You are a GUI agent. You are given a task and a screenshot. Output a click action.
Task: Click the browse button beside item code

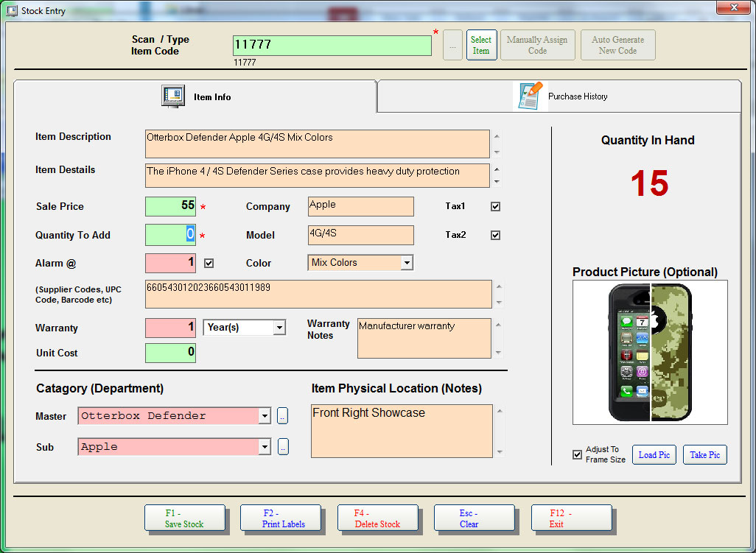coord(452,45)
